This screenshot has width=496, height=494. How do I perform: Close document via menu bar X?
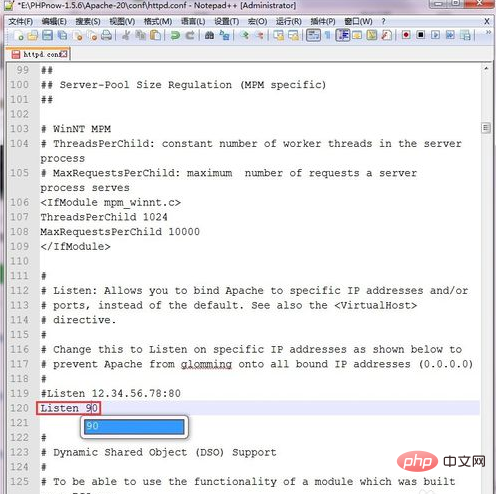(487, 22)
